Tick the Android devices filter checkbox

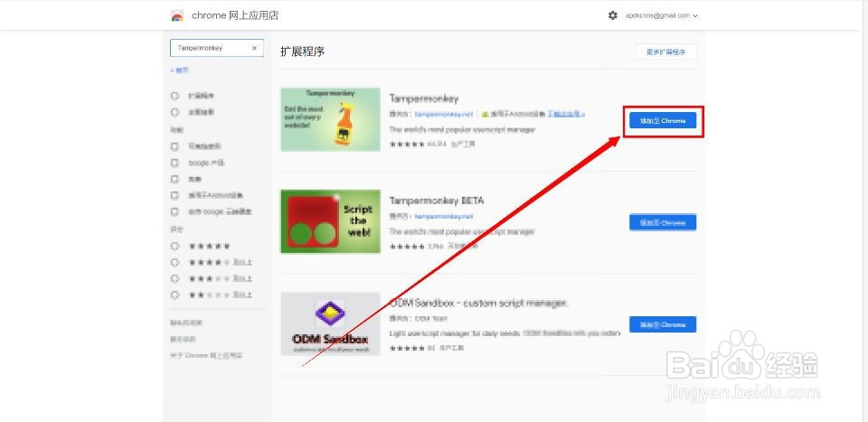pyautogui.click(x=175, y=195)
